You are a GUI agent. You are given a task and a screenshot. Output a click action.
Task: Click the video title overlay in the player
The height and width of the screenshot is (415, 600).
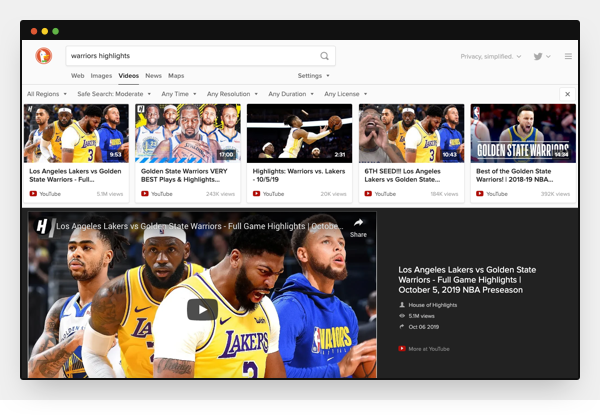[x=200, y=226]
